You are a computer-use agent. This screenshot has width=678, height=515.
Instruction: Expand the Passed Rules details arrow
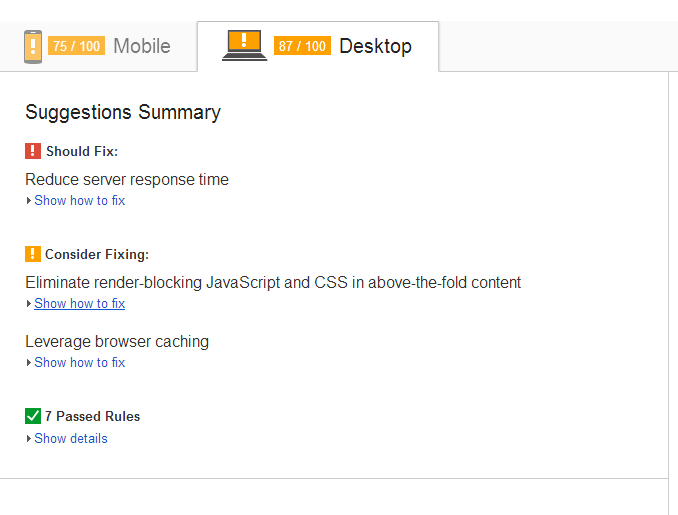(29, 438)
